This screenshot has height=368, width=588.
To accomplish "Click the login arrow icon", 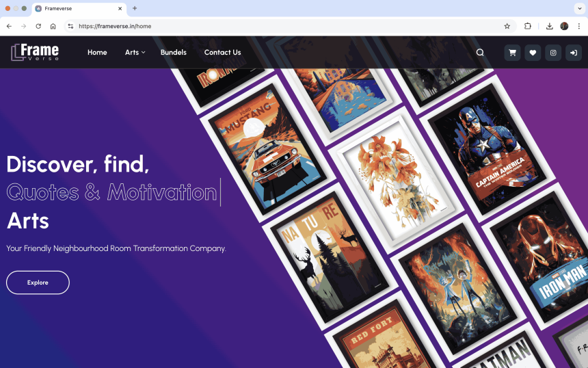I will click(574, 53).
